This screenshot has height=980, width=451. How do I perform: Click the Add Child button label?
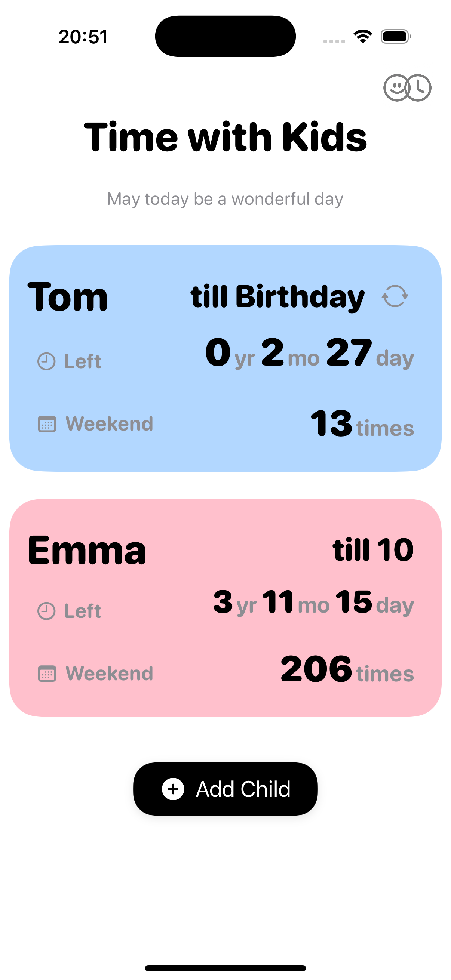tap(243, 789)
